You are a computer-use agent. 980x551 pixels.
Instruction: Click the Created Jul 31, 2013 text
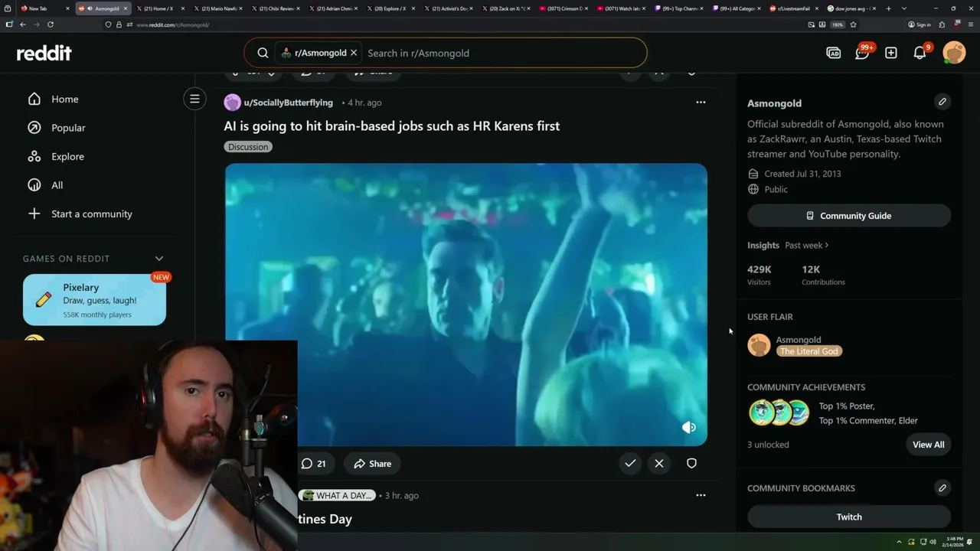(802, 174)
